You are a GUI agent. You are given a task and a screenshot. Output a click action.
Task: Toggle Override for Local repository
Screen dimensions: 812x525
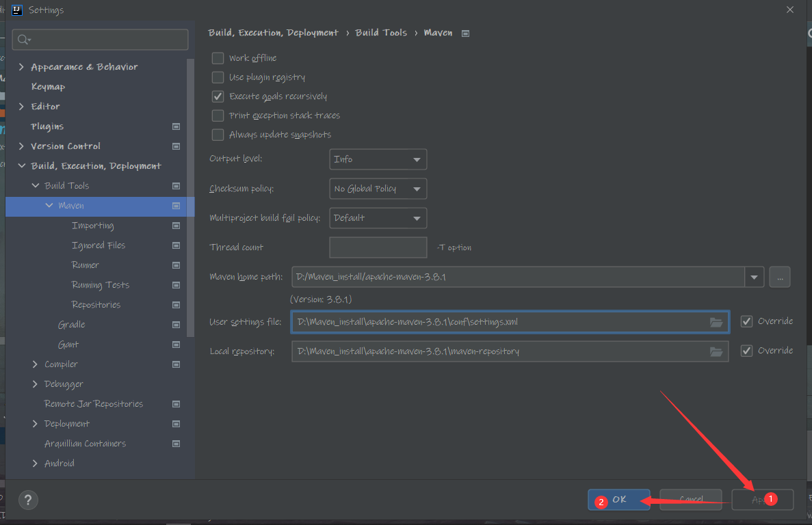[747, 351]
